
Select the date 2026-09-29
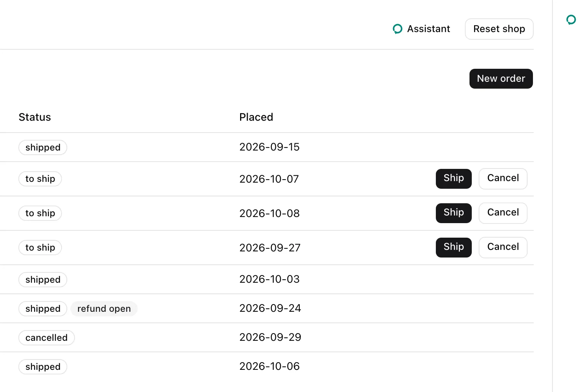(x=270, y=337)
